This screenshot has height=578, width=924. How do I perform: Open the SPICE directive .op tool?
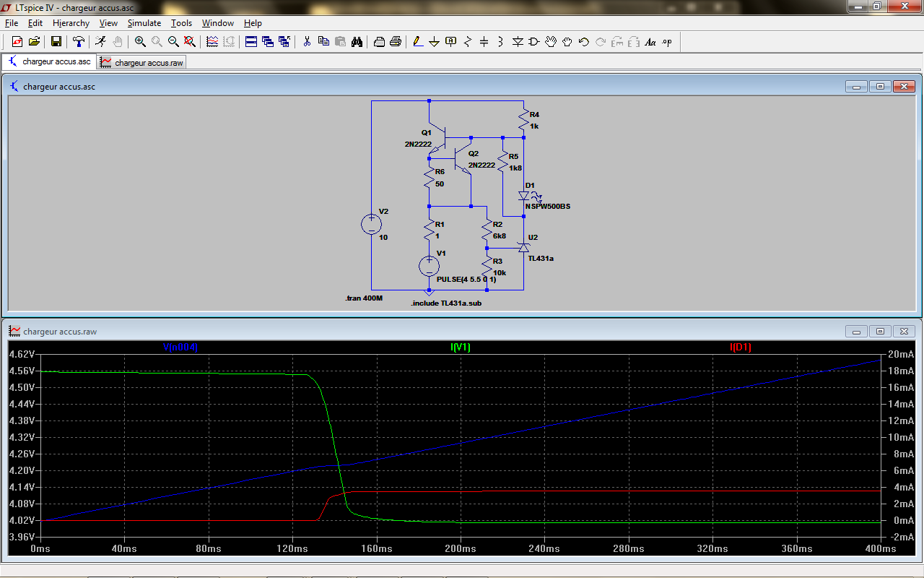click(x=666, y=42)
